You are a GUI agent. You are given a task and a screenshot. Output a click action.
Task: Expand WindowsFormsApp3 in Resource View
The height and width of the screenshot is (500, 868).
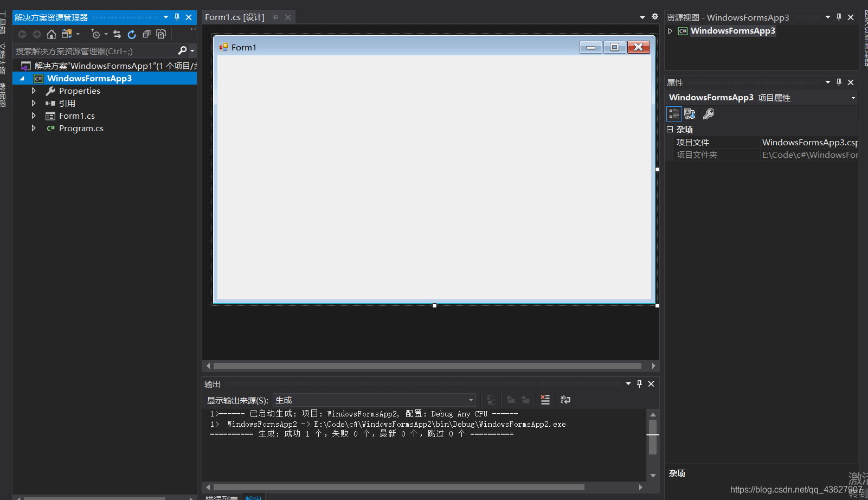[671, 31]
